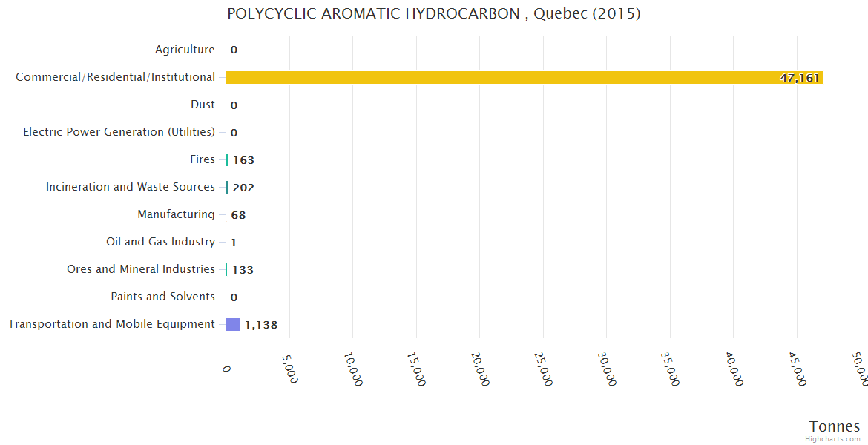Viewport: 868px width, 445px height.
Task: Select Electric Power Generation (Utilities) label
Action: [119, 132]
